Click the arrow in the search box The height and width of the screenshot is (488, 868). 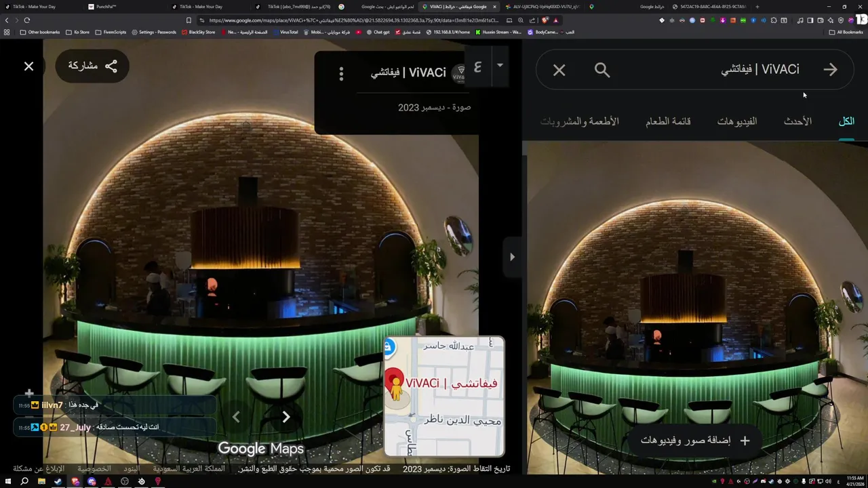[830, 70]
